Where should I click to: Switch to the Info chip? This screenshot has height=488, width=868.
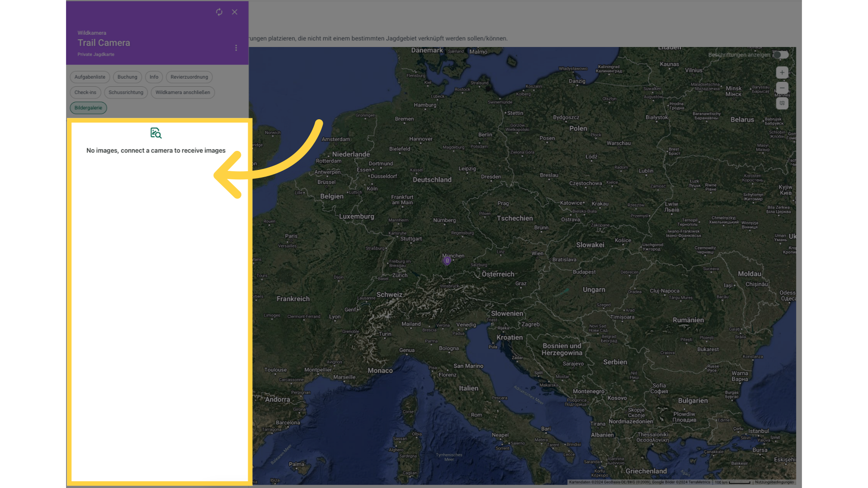click(x=154, y=77)
